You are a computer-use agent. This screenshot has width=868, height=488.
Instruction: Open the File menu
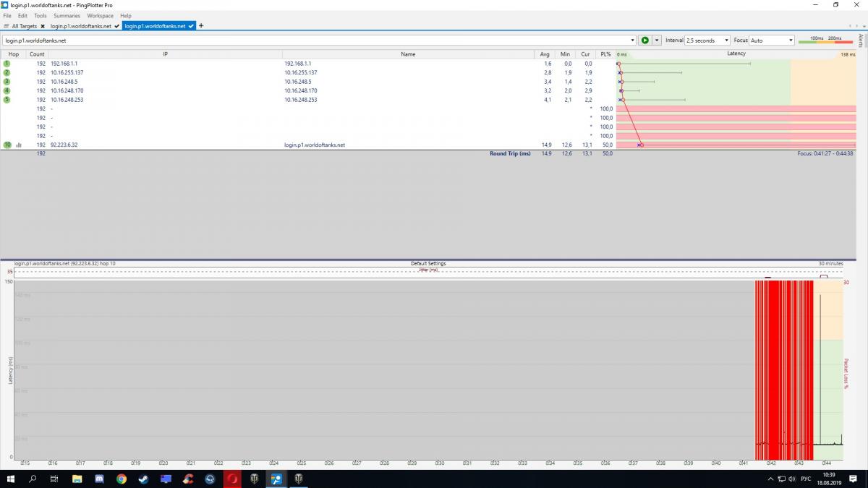pos(7,15)
